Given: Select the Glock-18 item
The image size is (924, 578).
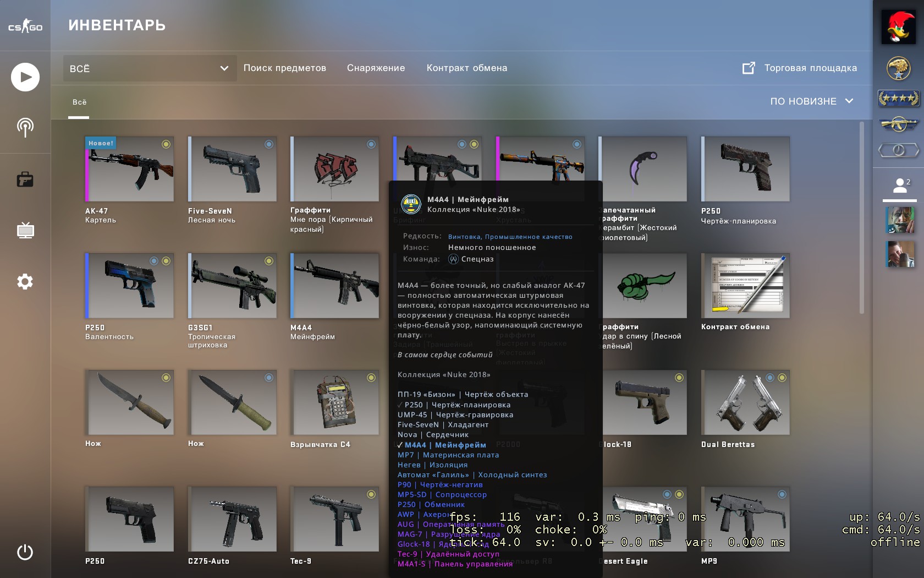Looking at the screenshot, I should coord(645,402).
